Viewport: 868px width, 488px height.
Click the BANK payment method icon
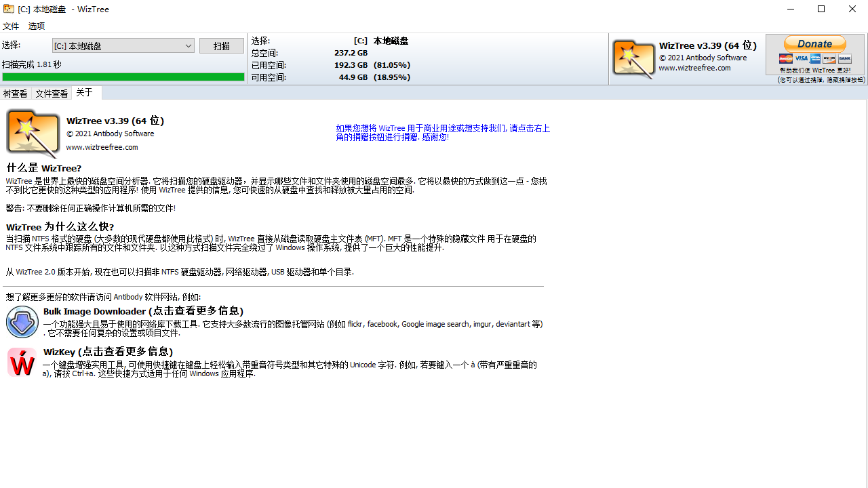(844, 58)
